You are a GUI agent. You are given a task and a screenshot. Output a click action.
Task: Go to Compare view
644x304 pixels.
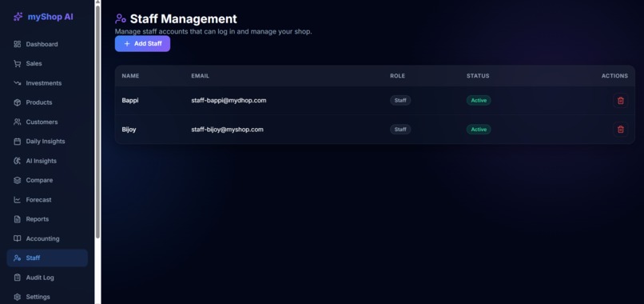[x=47, y=180]
